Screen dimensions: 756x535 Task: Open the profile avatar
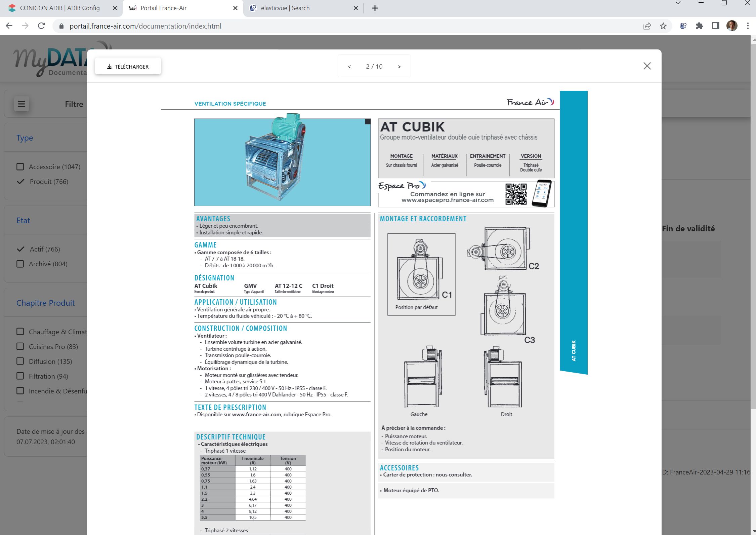(732, 26)
